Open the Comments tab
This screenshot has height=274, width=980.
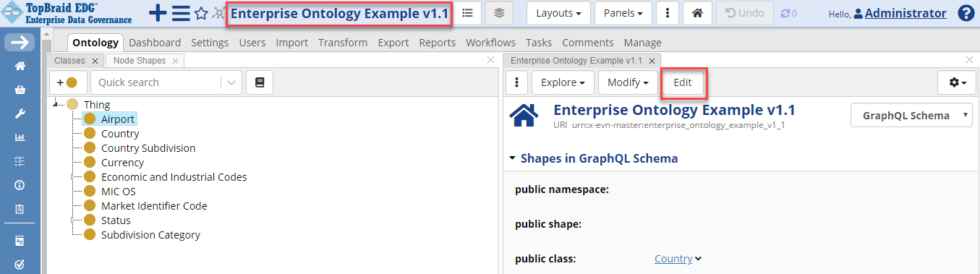[x=588, y=43]
